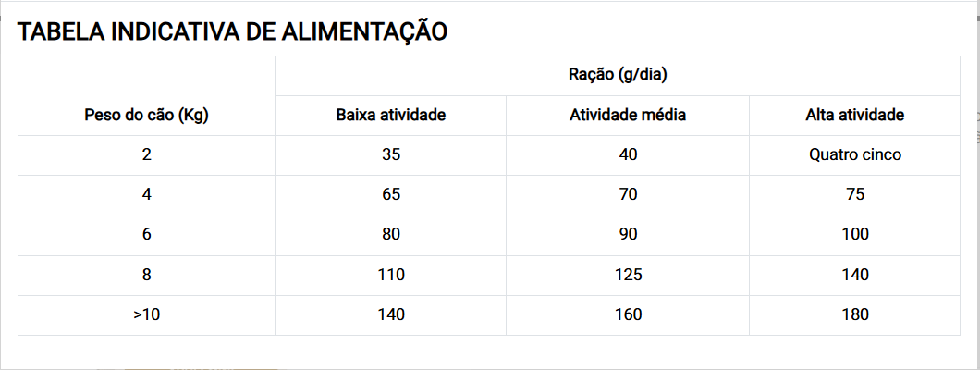The width and height of the screenshot is (980, 370).
Task: Click the cell showing 70
Action: (628, 195)
